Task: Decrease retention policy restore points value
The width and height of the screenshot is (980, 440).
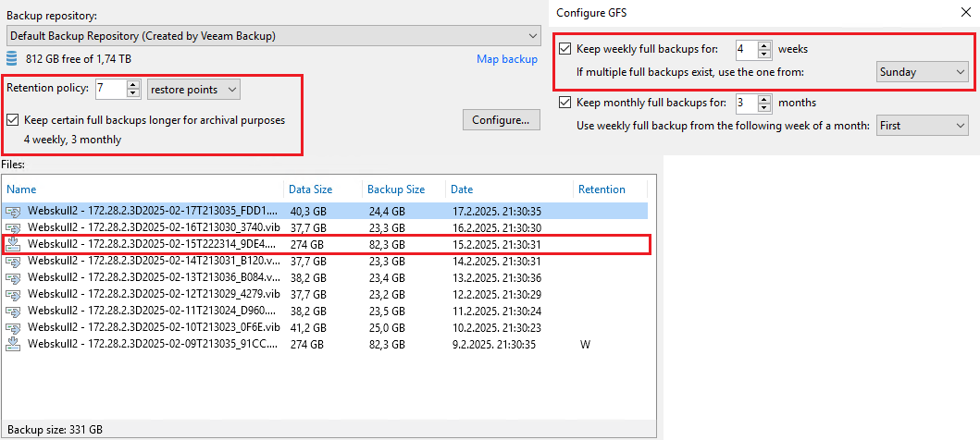Action: coord(132,93)
